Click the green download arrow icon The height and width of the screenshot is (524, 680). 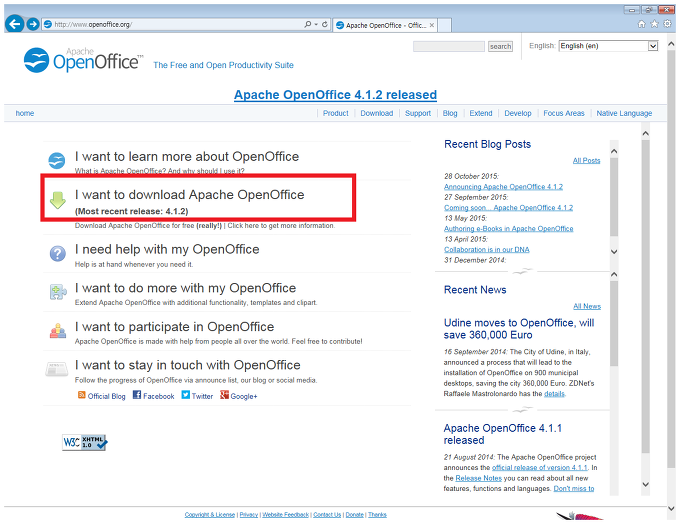[57, 200]
